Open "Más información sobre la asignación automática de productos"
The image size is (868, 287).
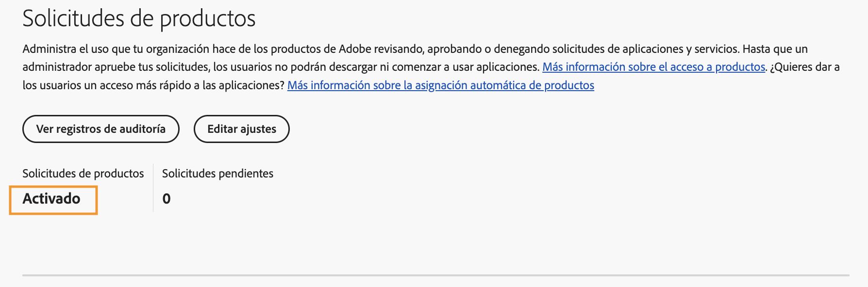click(x=441, y=86)
